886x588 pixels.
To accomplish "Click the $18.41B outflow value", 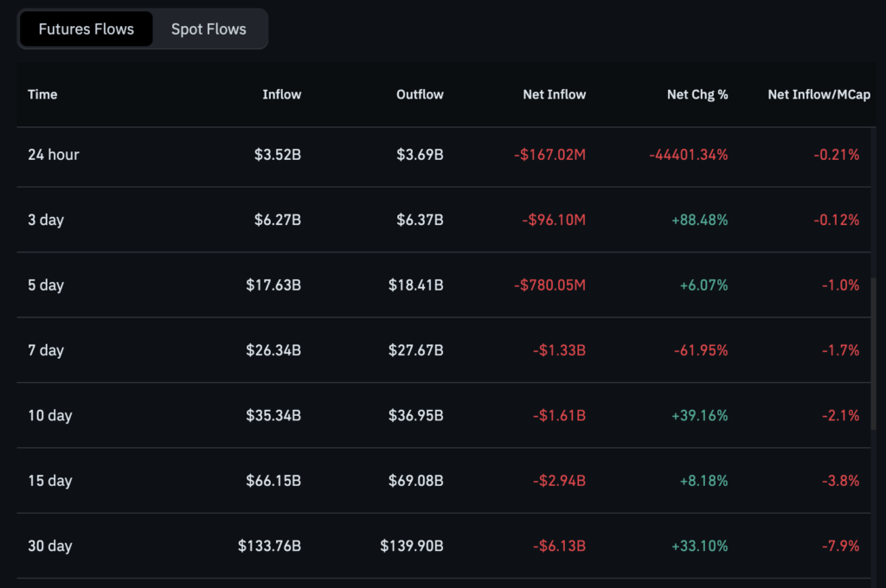I will click(416, 285).
